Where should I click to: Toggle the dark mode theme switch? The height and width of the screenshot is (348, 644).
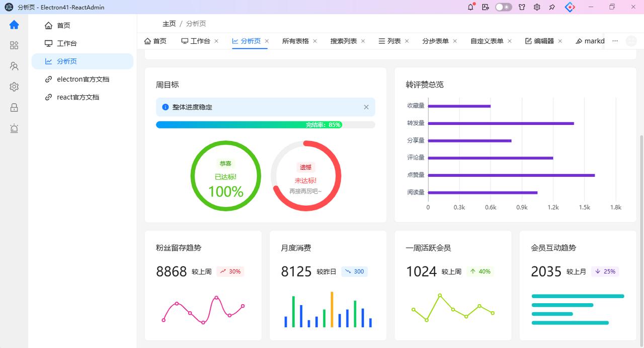tap(503, 7)
